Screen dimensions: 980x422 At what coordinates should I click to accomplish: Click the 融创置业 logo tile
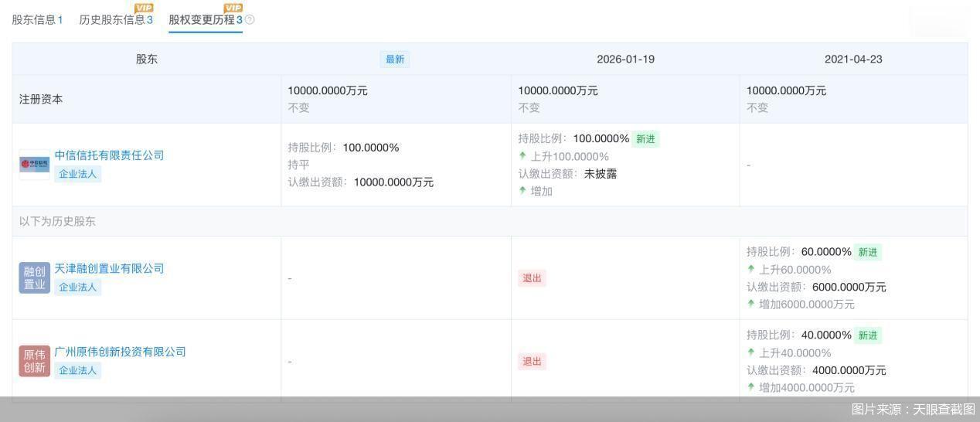point(35,278)
